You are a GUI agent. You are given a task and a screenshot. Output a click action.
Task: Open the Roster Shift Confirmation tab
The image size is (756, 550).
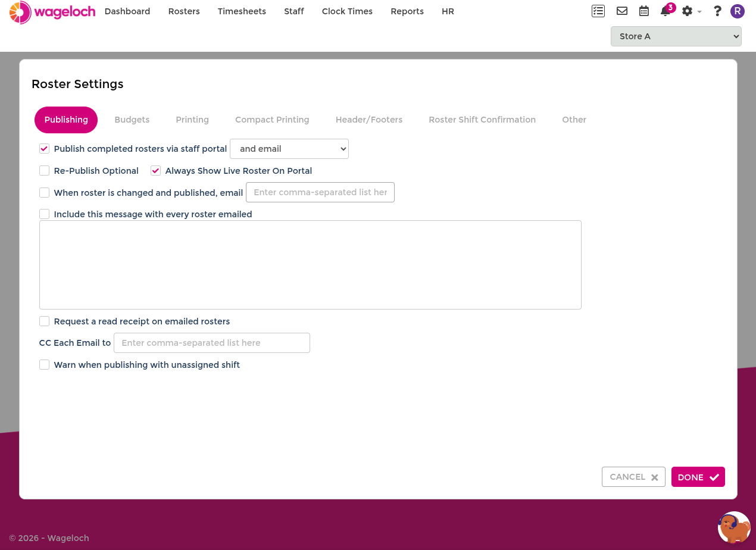(482, 120)
